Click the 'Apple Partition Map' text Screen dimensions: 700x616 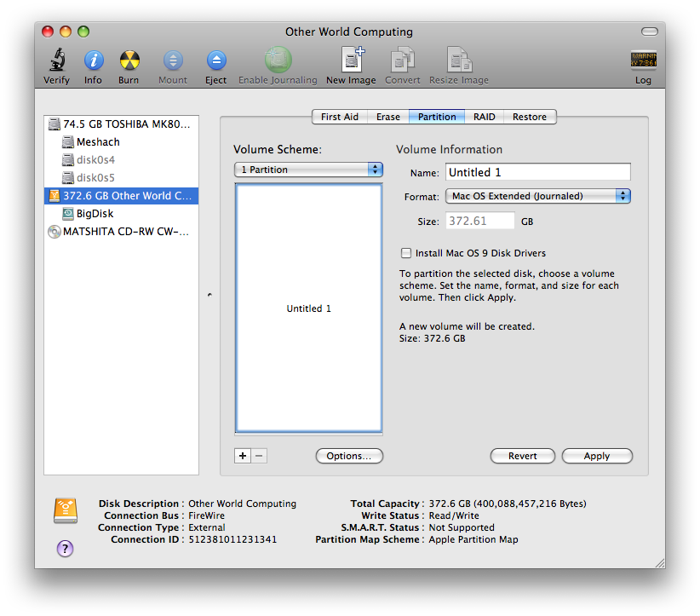pyautogui.click(x=473, y=539)
